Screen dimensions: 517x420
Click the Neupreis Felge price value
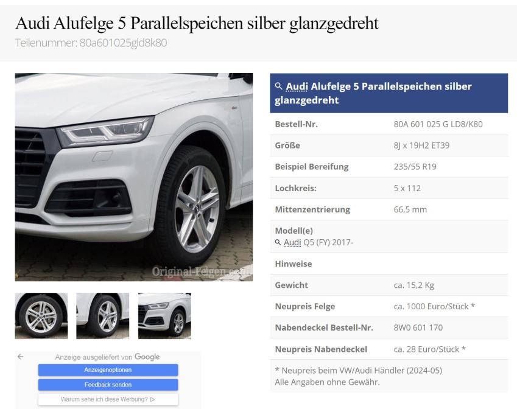tap(434, 306)
